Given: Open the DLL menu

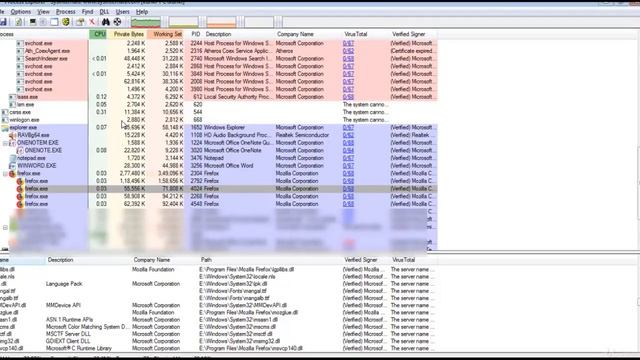Looking at the screenshot, I should tap(104, 12).
